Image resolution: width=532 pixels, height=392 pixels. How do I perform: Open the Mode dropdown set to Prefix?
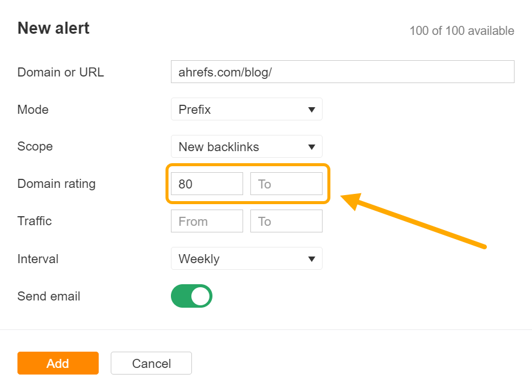point(246,110)
